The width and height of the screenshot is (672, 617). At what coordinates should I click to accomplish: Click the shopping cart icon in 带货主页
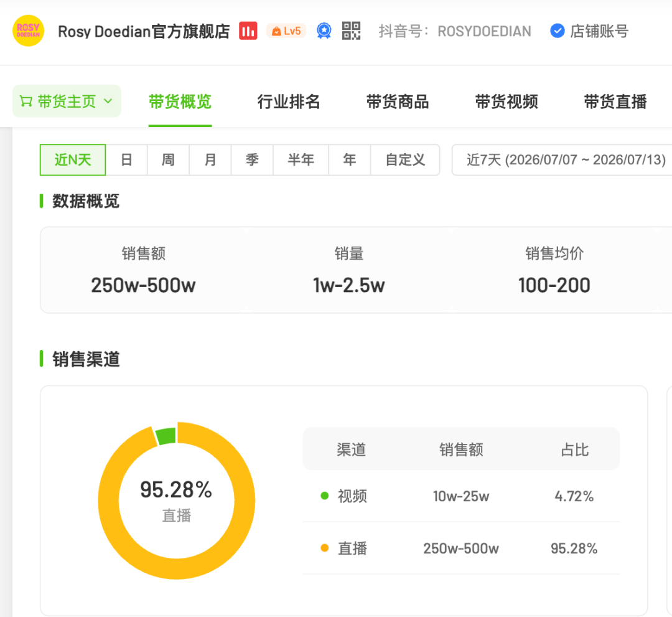(26, 101)
